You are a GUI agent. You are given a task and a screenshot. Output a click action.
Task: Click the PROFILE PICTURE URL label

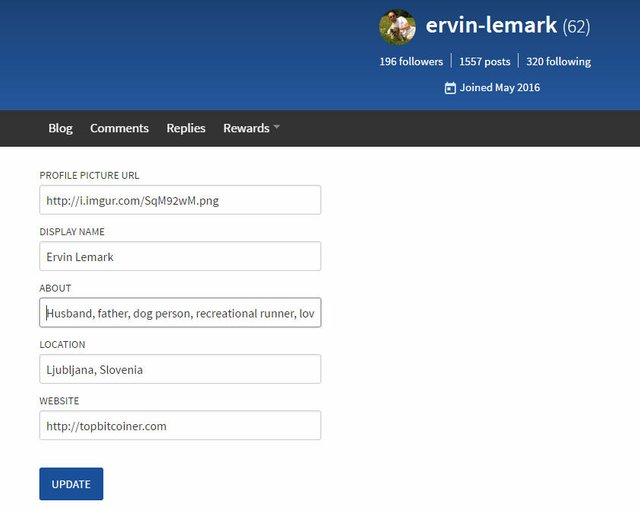[89, 175]
